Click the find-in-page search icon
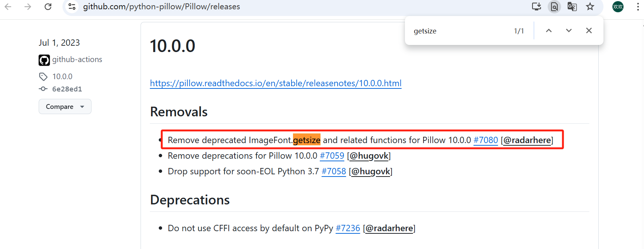Viewport: 644px width, 249px height. coord(554,7)
